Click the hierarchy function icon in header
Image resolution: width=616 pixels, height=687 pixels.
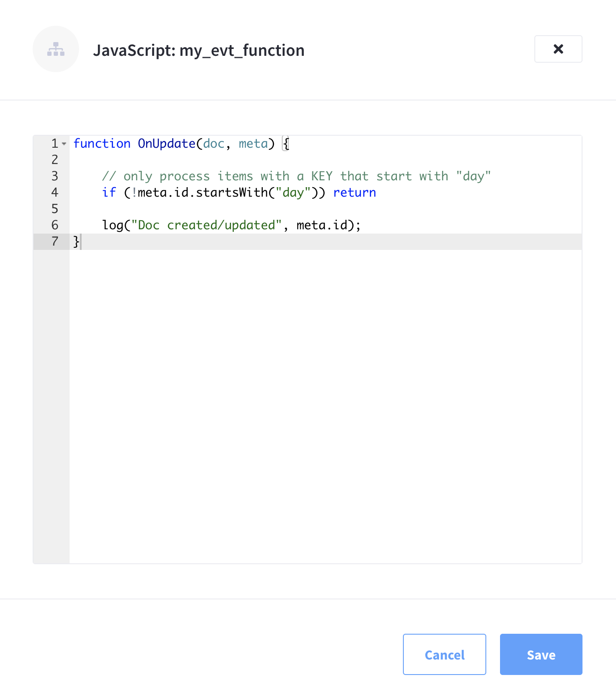[56, 49]
